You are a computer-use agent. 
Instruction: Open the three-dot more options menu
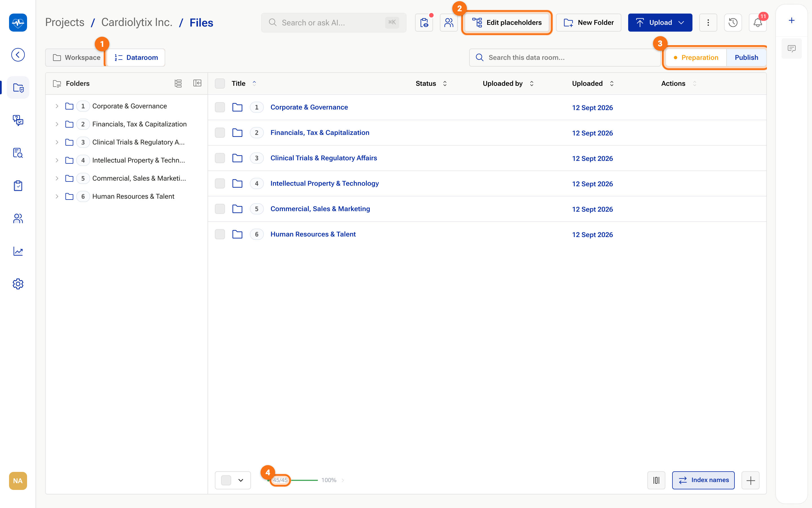point(708,23)
